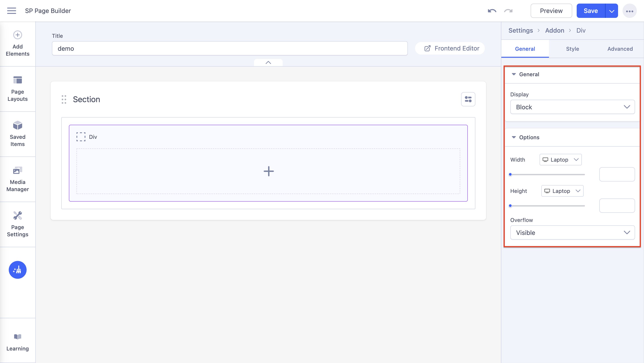Open the Frontend Editor link
This screenshot has height=363, width=644.
point(452,49)
